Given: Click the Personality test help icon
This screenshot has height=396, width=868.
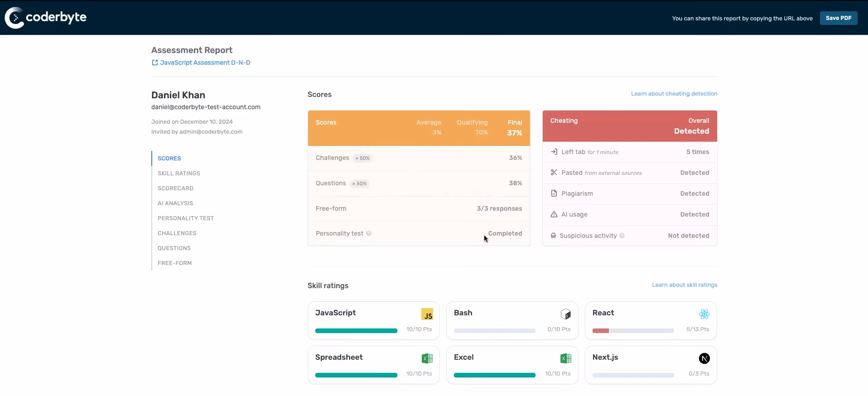Looking at the screenshot, I should 369,234.
